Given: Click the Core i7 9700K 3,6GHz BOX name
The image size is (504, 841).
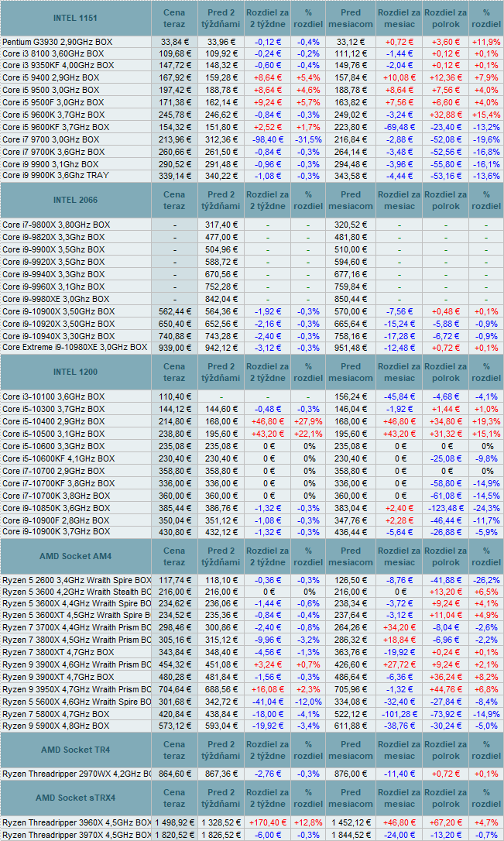Looking at the screenshot, I should pos(53,152).
